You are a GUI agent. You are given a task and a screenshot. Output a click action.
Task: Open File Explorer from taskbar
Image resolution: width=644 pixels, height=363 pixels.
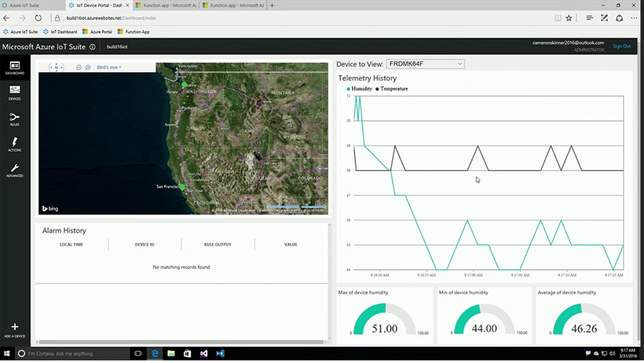(x=171, y=353)
